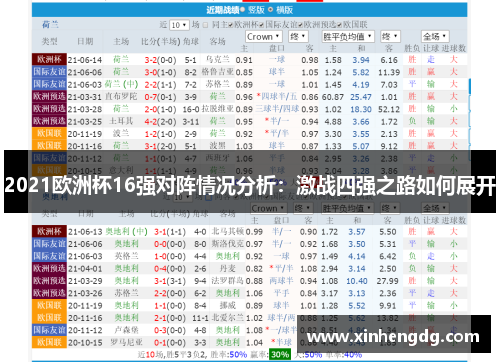Select the 竖版 layout radio button
Image resolution: width=500 pixels, height=362 pixels.
click(x=242, y=10)
